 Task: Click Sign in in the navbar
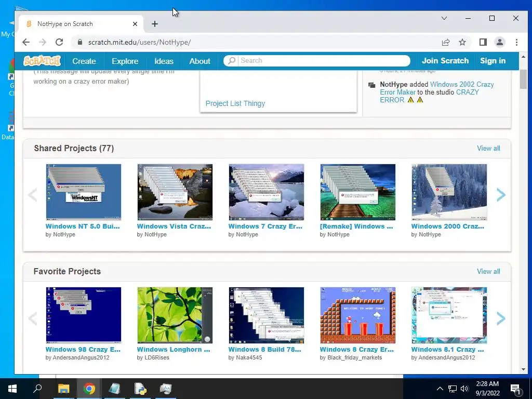pos(493,61)
